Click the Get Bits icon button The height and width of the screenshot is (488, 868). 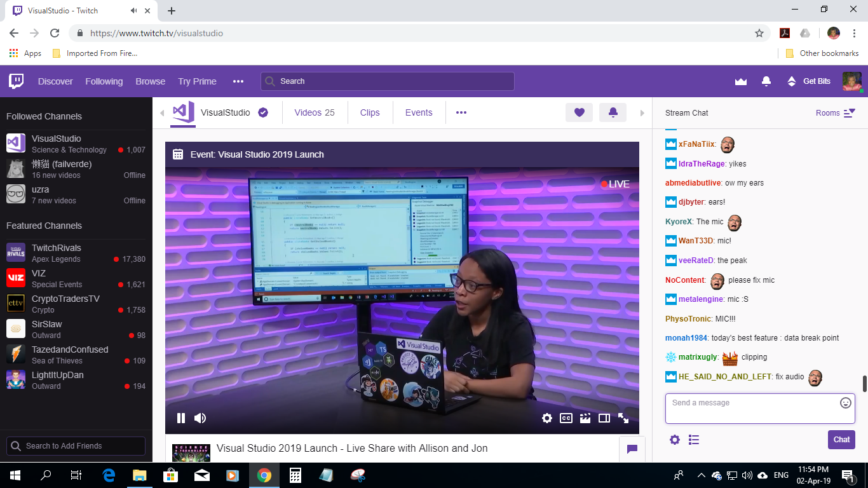click(808, 81)
